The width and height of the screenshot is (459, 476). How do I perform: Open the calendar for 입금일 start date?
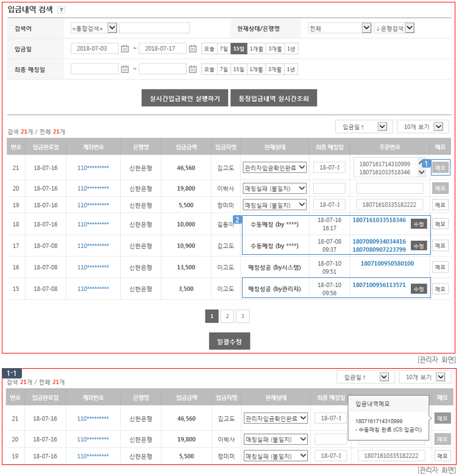coord(125,49)
